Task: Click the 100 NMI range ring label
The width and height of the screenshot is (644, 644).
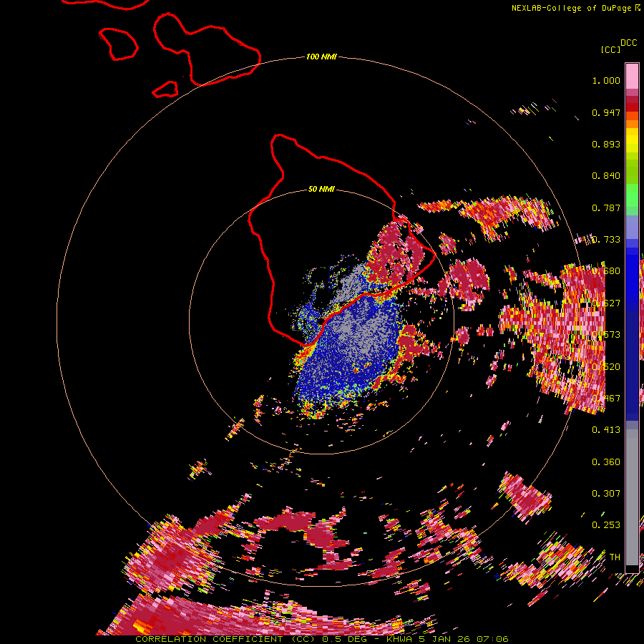Action: [x=321, y=57]
